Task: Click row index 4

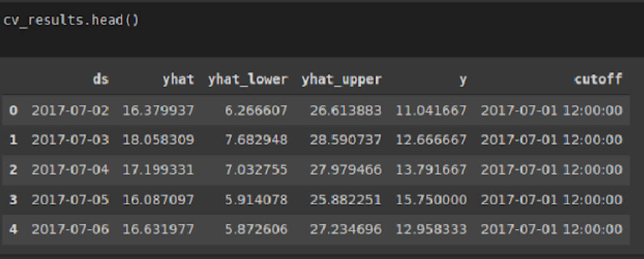Action: point(13,229)
